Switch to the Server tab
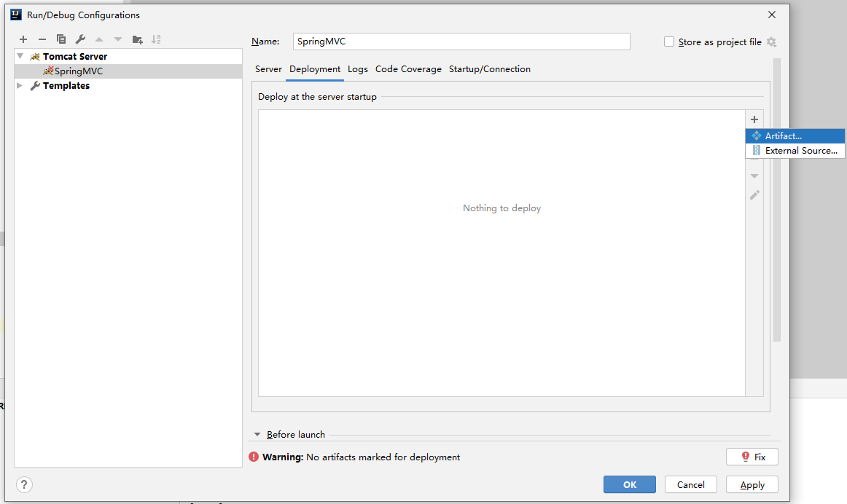The width and height of the screenshot is (847, 504). [268, 69]
